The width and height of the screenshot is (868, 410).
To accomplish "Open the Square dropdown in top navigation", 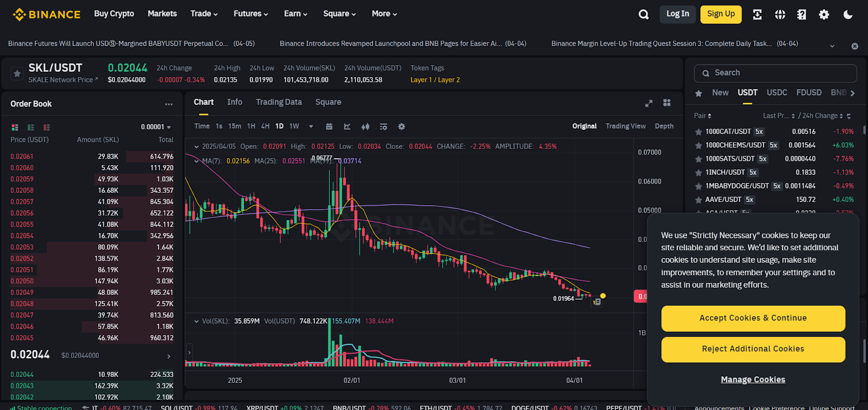I will [x=340, y=14].
